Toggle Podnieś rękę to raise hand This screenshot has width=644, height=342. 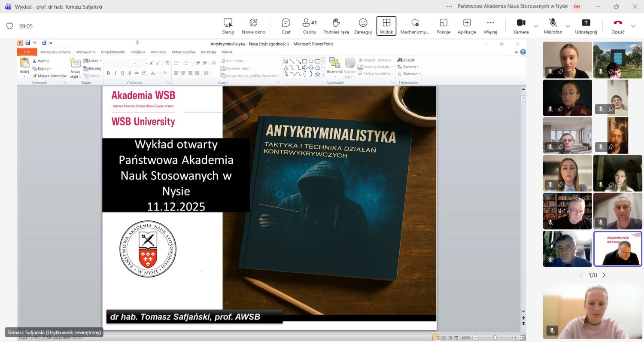(336, 26)
